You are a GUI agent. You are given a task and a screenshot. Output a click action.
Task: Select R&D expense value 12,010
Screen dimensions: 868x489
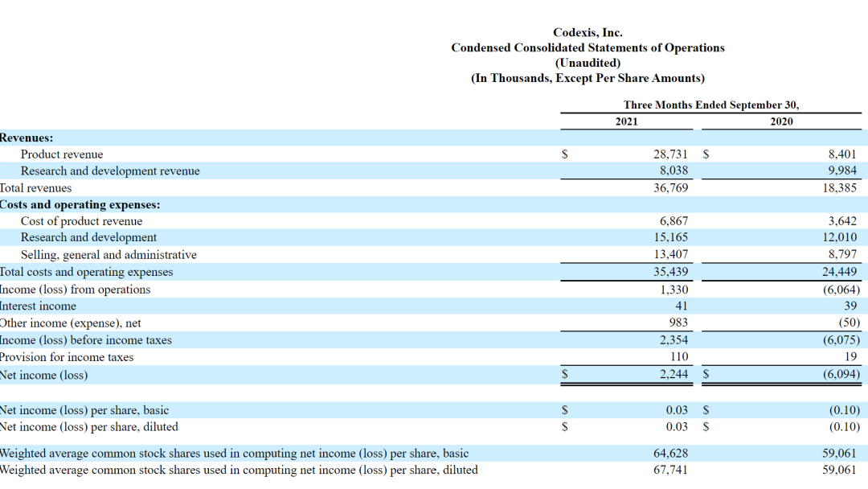click(839, 237)
